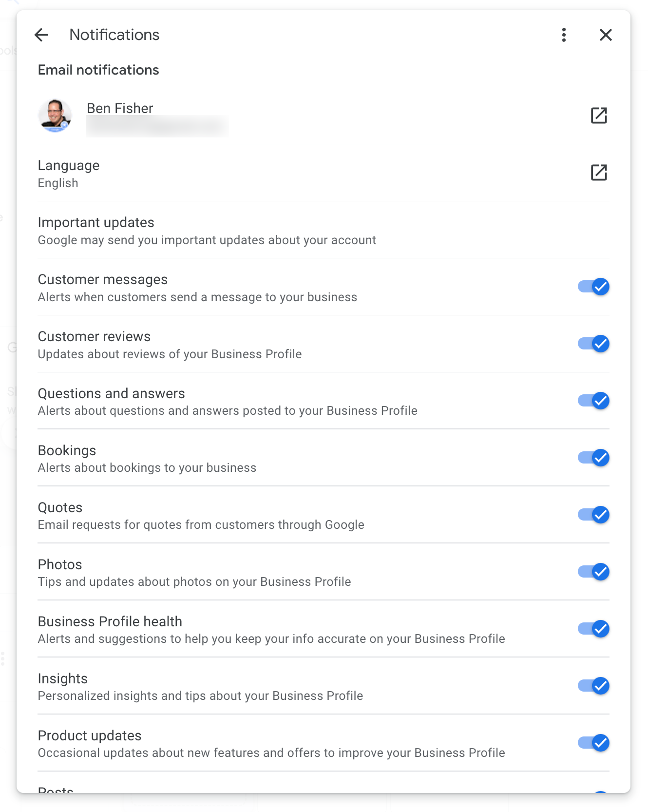Viewport: 648px width, 812px height.
Task: Click the Notifications header title
Action: 114,35
